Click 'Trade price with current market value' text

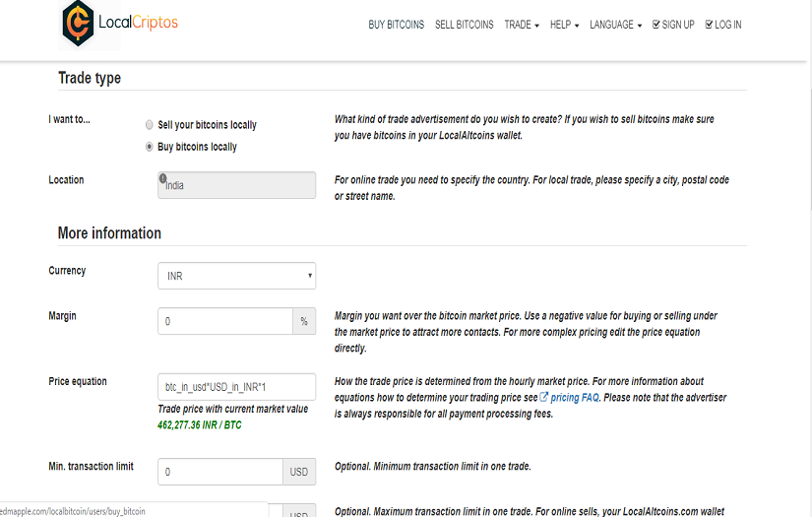[x=233, y=409]
